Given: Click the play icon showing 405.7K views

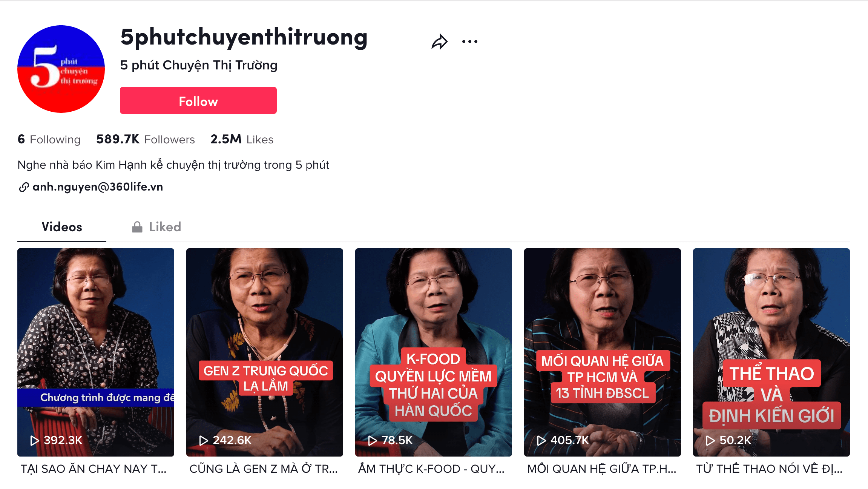Looking at the screenshot, I should (x=541, y=440).
